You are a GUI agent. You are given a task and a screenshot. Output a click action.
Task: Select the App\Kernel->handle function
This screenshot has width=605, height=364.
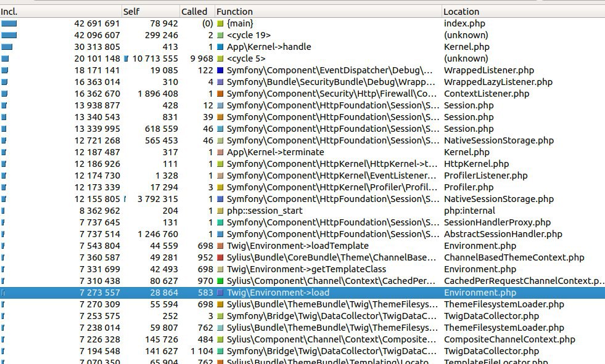point(302,47)
